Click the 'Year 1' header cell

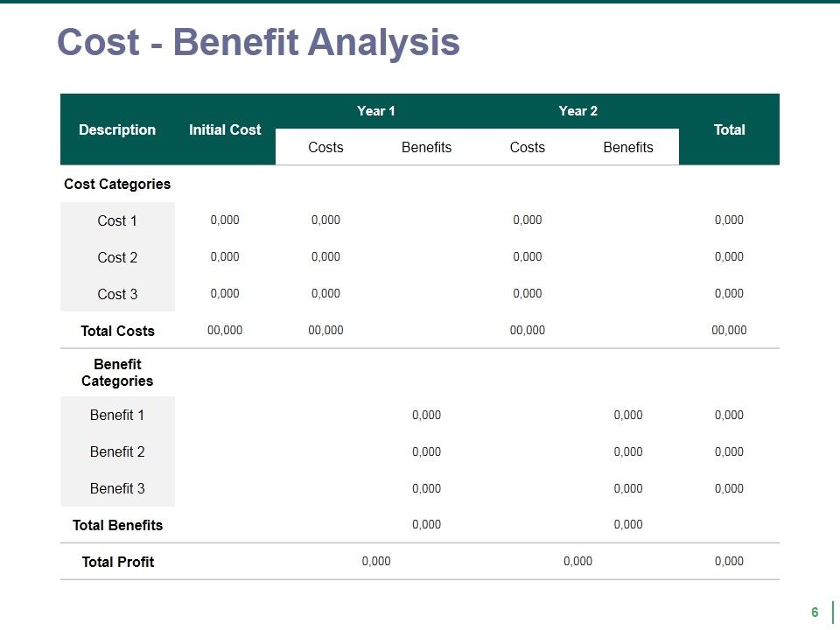376,111
